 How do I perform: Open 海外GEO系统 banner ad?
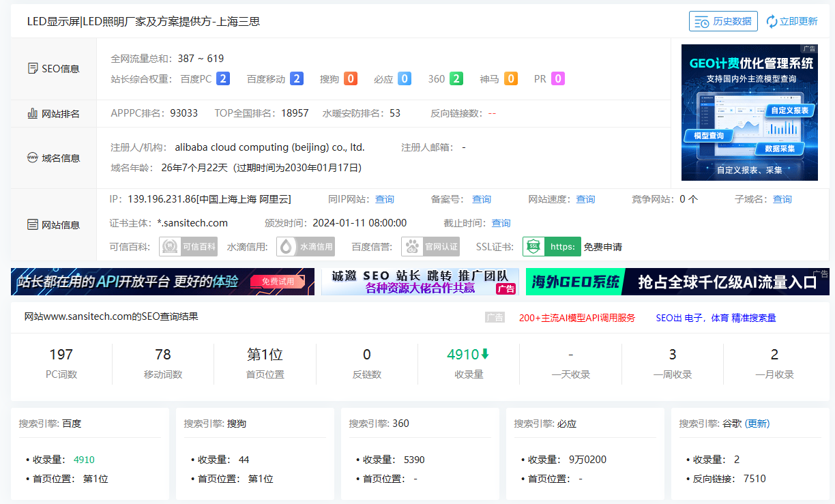(x=677, y=282)
